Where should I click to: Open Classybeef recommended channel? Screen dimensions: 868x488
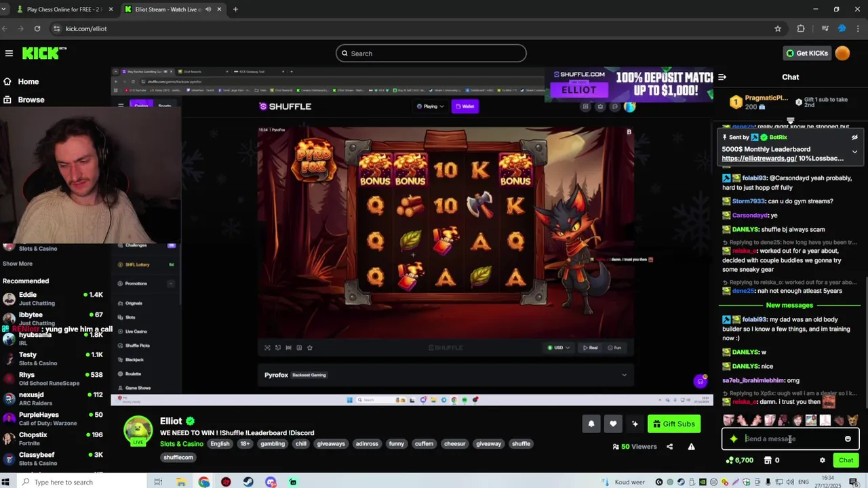pyautogui.click(x=54, y=458)
